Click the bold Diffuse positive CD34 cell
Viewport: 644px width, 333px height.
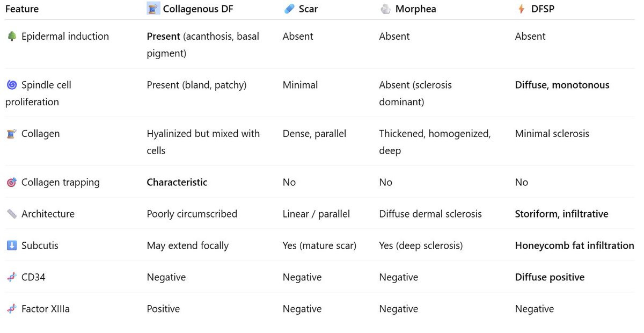point(550,277)
